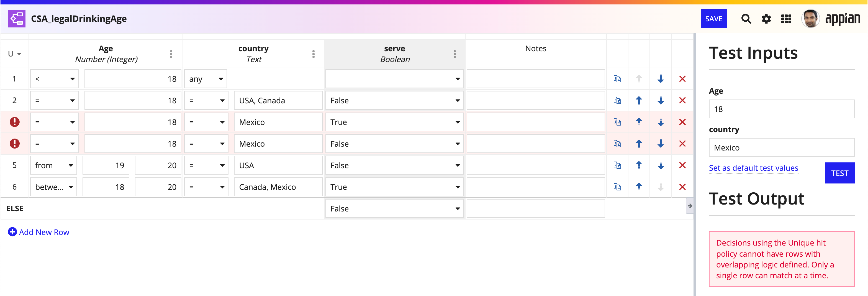The height and width of the screenshot is (296, 868).
Task: Click the CSA_legalDrinkingAge title
Action: 79,19
